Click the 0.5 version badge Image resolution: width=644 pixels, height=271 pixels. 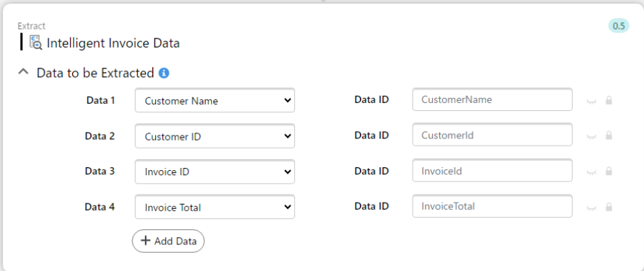pos(619,26)
